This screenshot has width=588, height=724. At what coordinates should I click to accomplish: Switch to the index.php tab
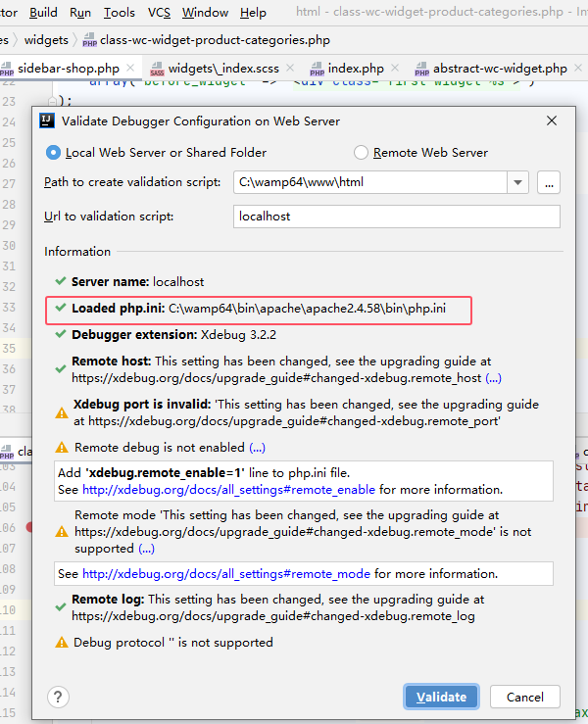(356, 69)
